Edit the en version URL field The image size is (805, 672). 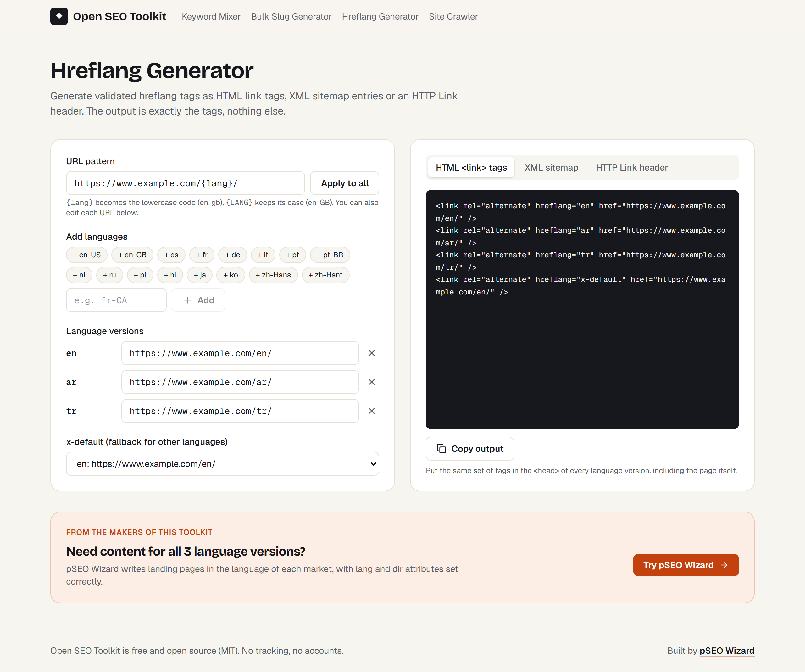[240, 353]
